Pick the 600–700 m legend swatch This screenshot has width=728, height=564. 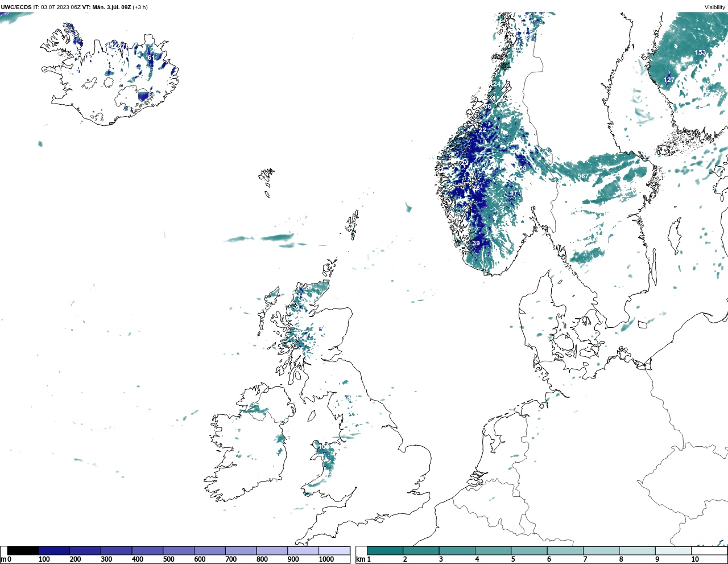tap(210, 550)
